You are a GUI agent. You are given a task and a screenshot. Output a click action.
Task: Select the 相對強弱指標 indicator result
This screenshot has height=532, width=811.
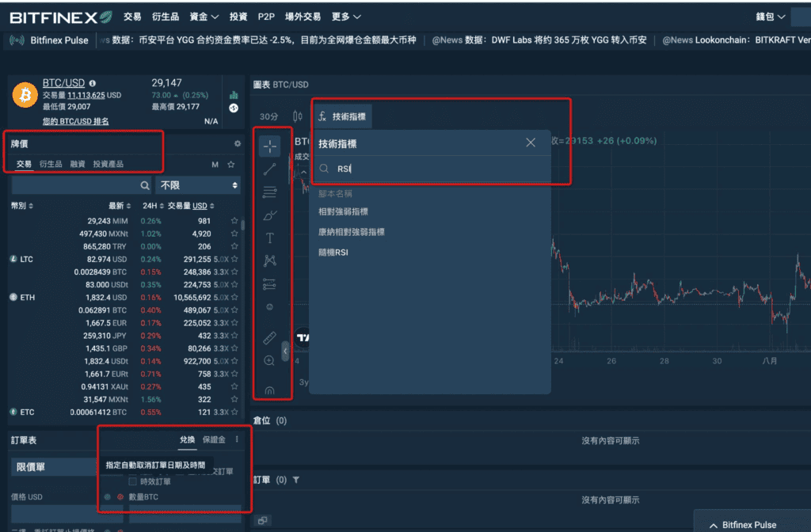(344, 211)
